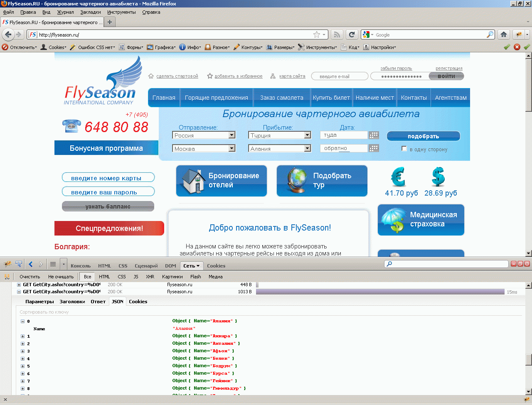The image size is (532, 405).
Task: Click the magnifier in the Google search box
Action: [x=490, y=34]
